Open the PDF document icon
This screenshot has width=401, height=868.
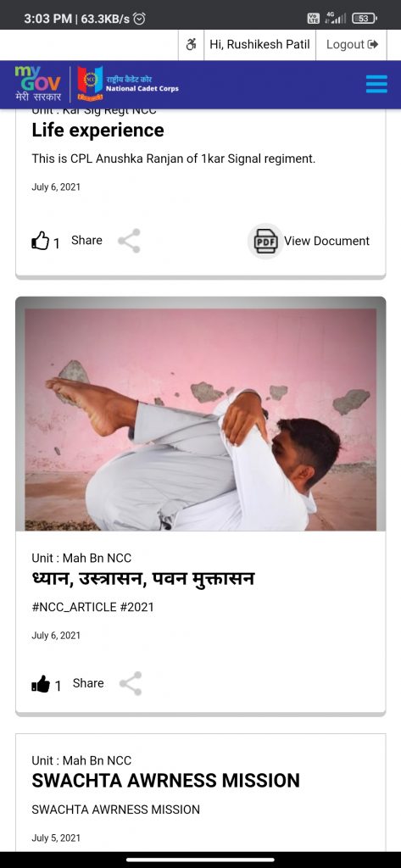(265, 242)
